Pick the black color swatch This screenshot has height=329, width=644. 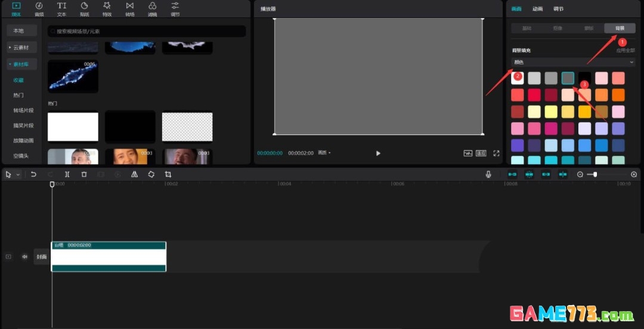(584, 78)
